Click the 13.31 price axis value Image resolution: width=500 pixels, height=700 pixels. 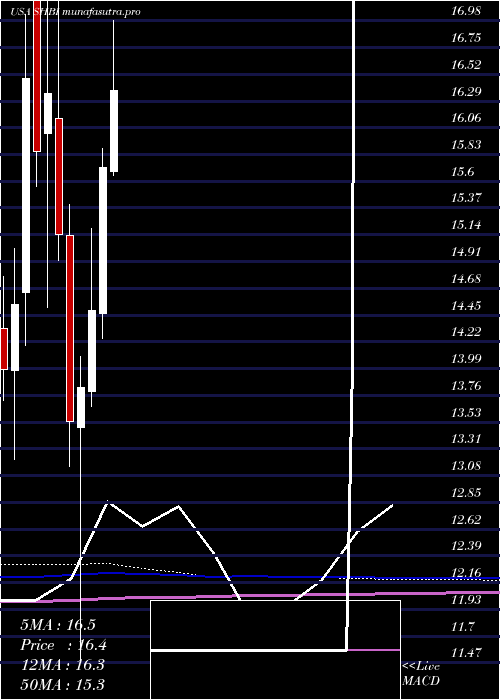(x=466, y=439)
